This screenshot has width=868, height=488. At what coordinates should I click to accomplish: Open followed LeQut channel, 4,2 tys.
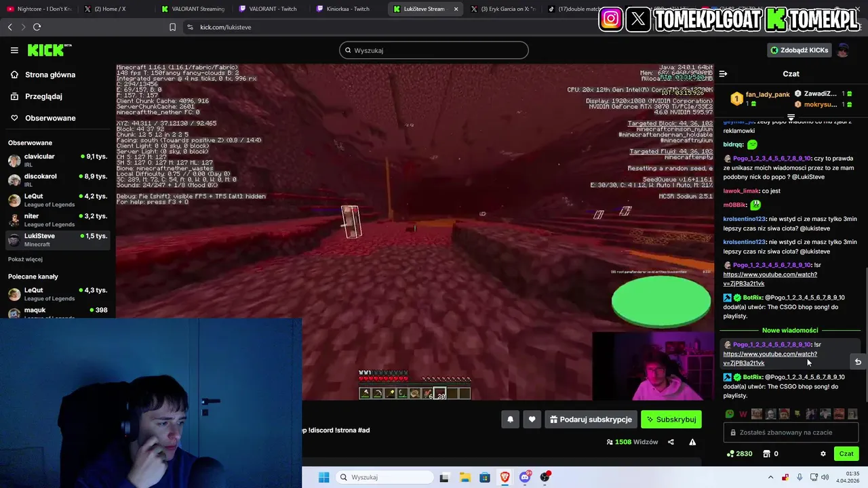pyautogui.click(x=57, y=199)
